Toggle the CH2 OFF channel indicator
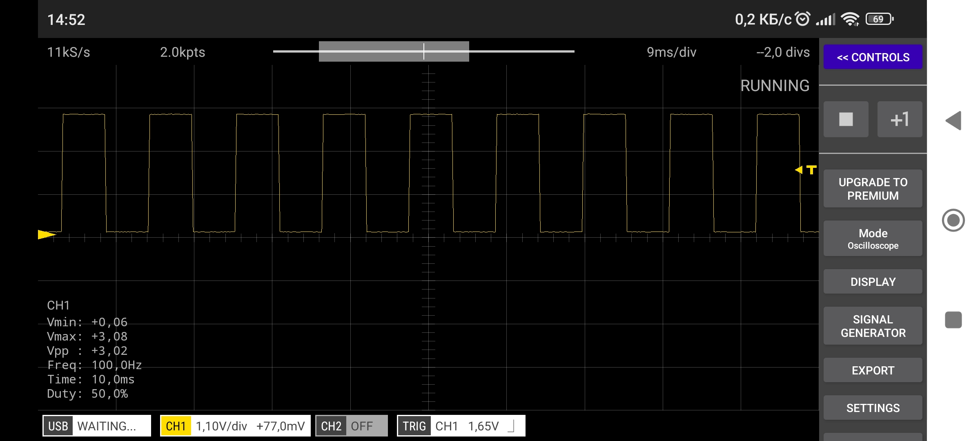Image resolution: width=980 pixels, height=441 pixels. (351, 426)
